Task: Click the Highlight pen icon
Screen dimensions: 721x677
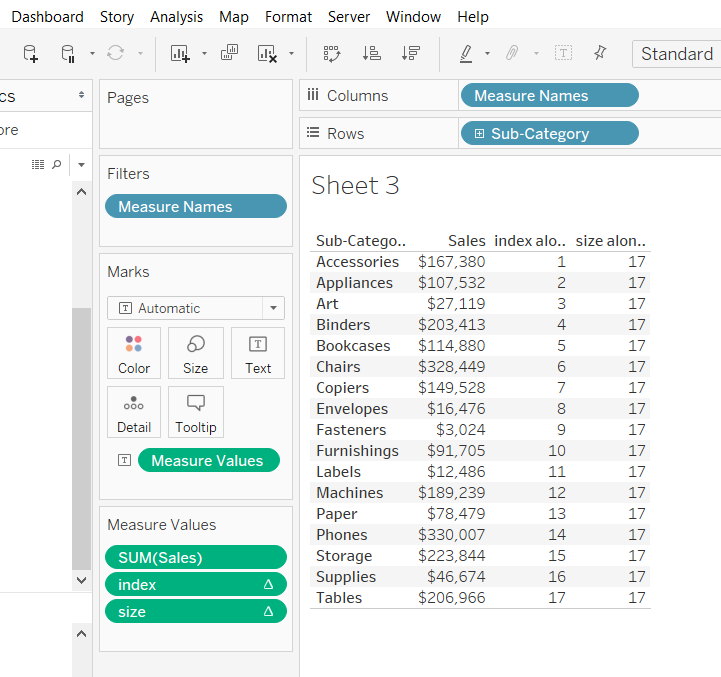Action: click(466, 54)
